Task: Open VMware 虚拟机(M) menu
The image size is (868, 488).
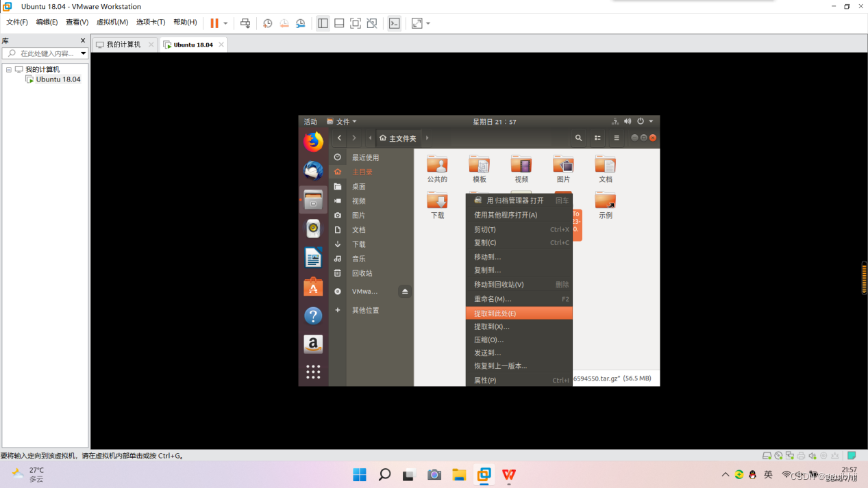Action: pos(112,23)
